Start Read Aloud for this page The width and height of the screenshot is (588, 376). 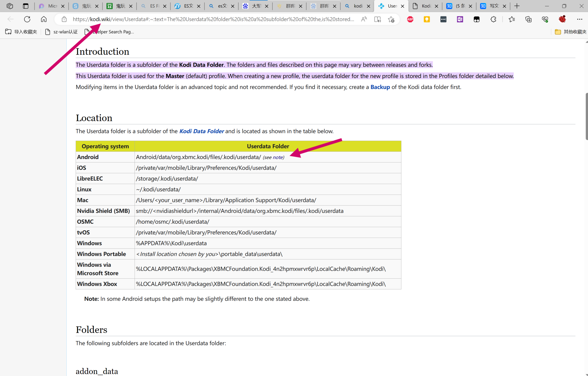coord(364,19)
